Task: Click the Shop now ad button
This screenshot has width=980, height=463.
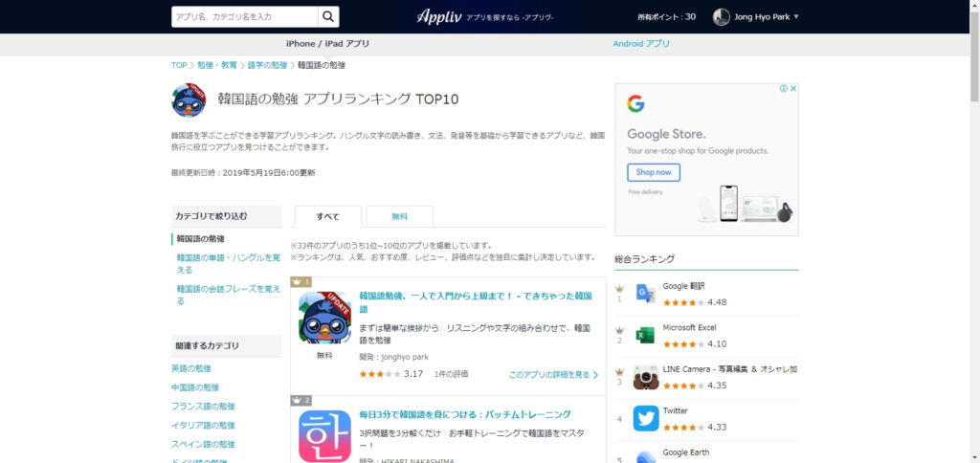Action: (x=653, y=172)
